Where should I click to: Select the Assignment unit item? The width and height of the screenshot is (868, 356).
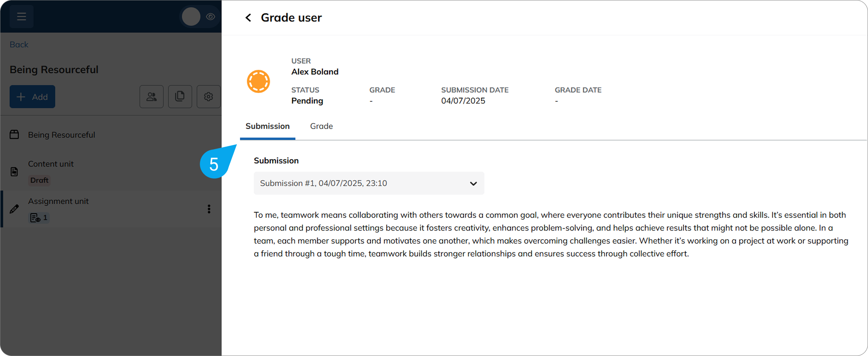coord(111,209)
